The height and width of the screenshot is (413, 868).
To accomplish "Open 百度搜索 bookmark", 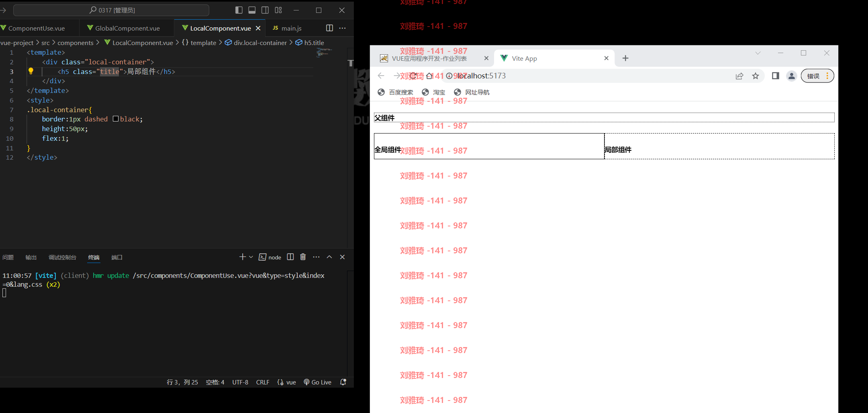I will (396, 92).
